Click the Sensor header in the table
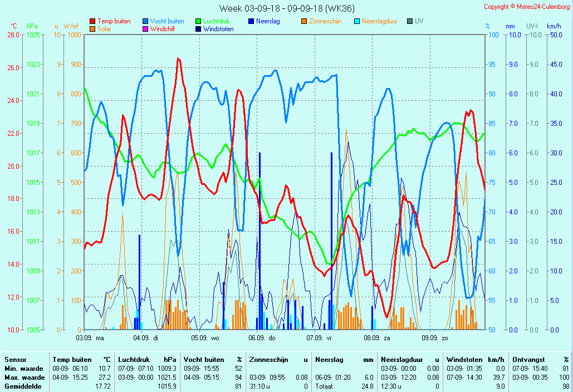Screen dimensions: 573x392 point(15,360)
